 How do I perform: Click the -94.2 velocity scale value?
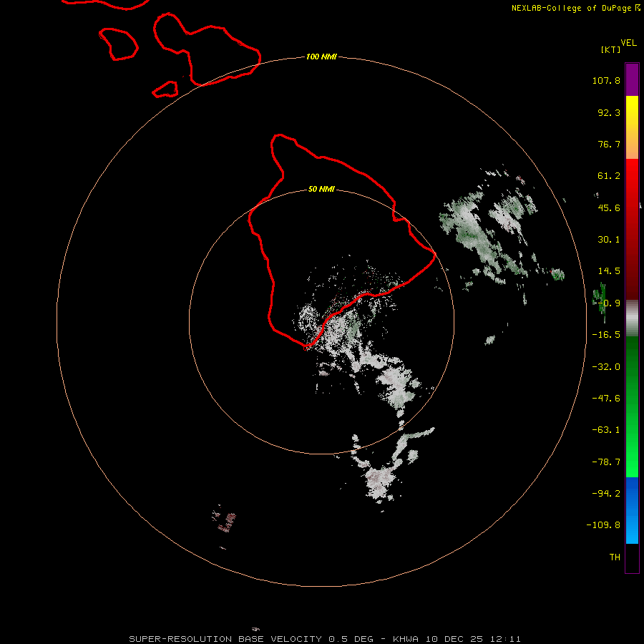pos(606,494)
